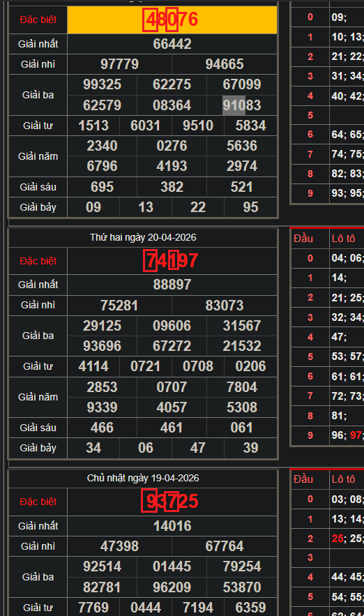Click the Giải nhì number 97779
364x616 pixels.
point(119,64)
